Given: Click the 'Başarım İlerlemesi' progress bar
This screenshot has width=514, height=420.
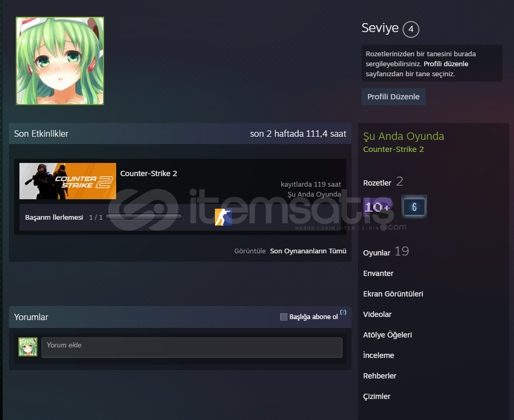Looking at the screenshot, I should tap(144, 217).
